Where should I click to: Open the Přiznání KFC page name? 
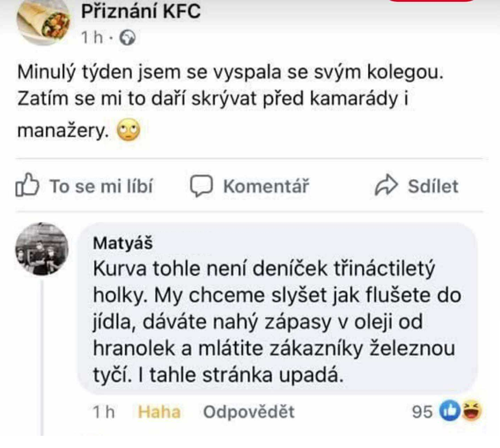click(141, 11)
